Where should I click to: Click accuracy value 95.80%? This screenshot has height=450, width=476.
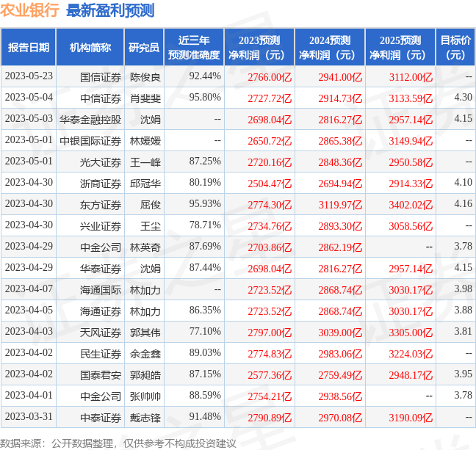coord(205,97)
